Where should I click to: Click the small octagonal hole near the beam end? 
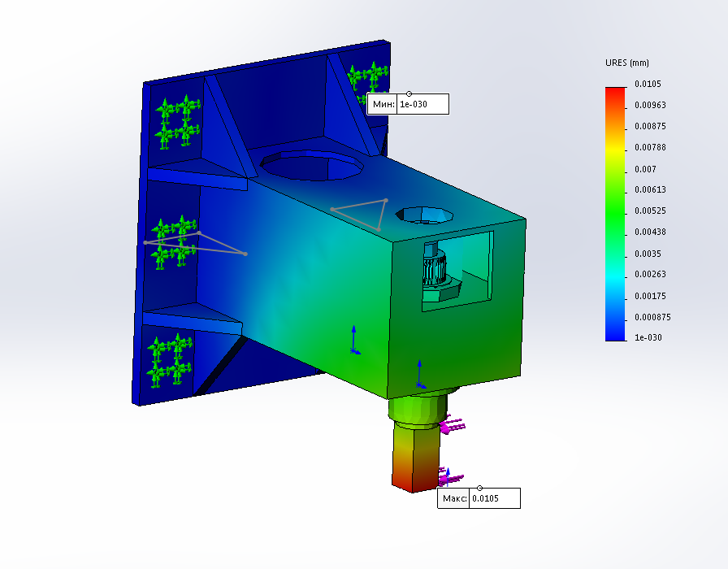424,215
